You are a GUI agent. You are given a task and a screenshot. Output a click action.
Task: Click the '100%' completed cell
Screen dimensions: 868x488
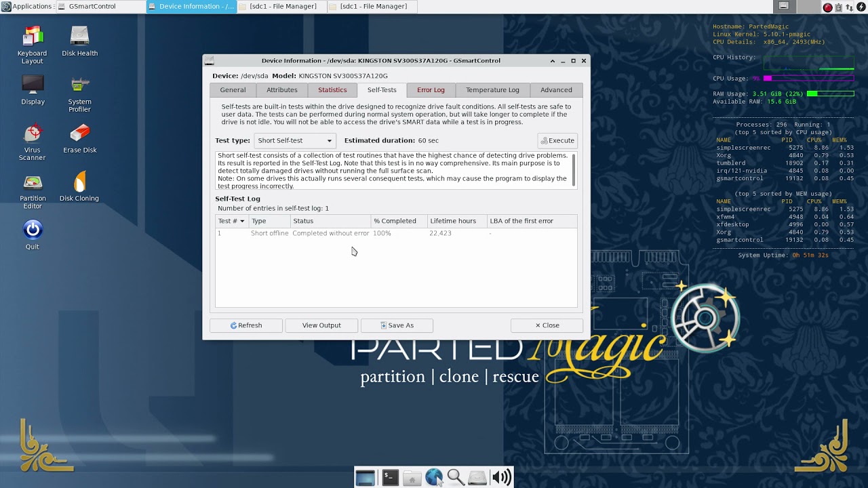point(382,233)
